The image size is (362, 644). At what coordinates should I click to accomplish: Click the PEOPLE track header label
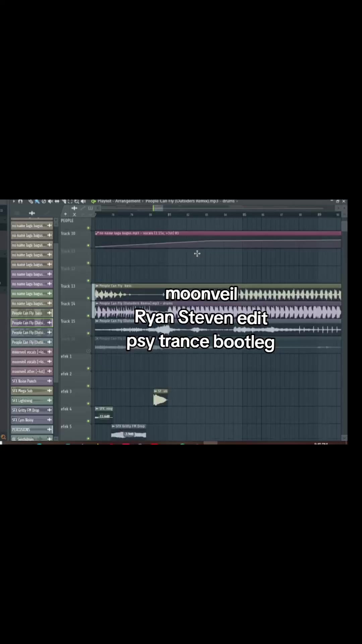tap(67, 221)
